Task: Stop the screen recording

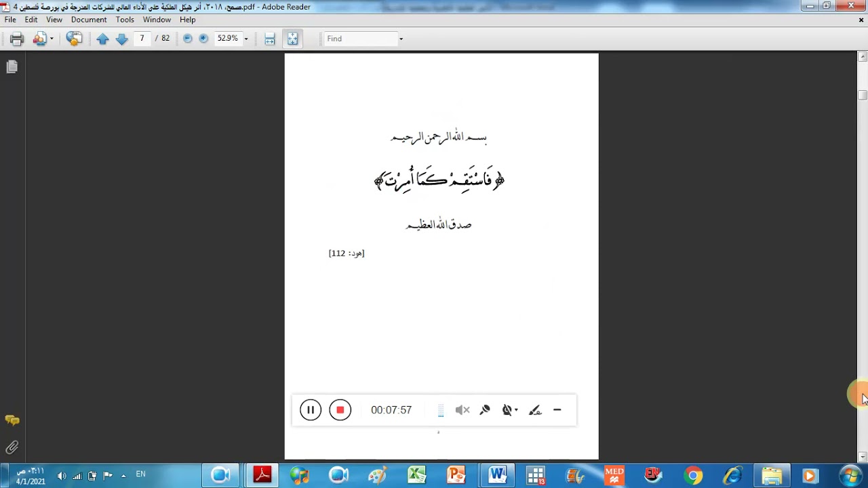Action: [340, 410]
